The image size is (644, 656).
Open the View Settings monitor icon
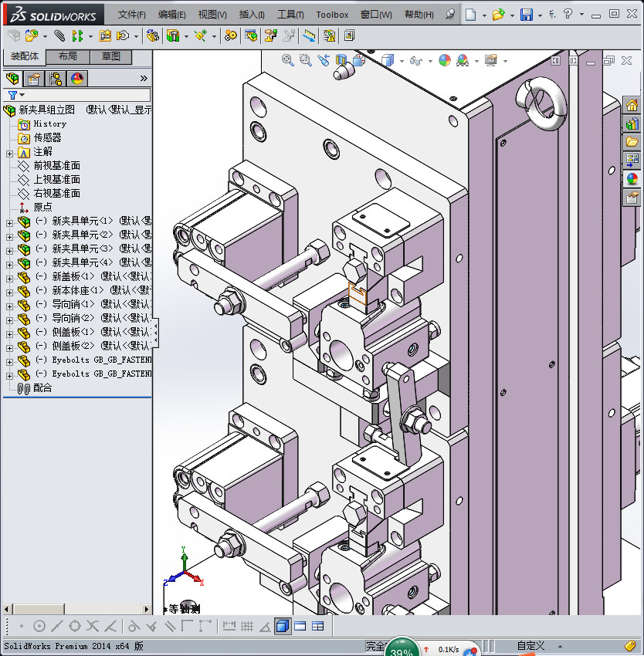(491, 61)
